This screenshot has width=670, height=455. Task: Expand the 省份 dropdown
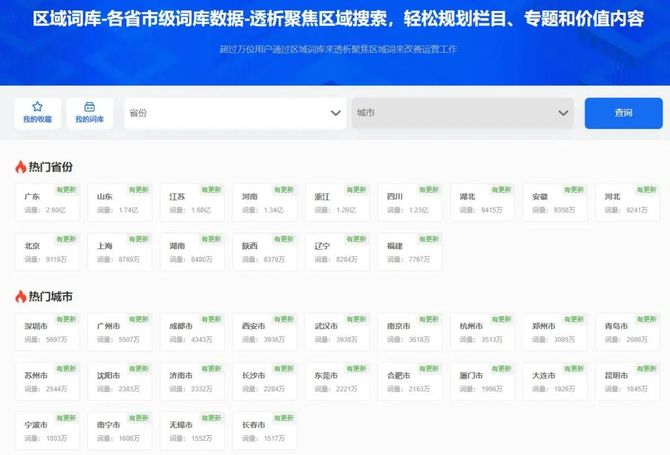point(235,113)
